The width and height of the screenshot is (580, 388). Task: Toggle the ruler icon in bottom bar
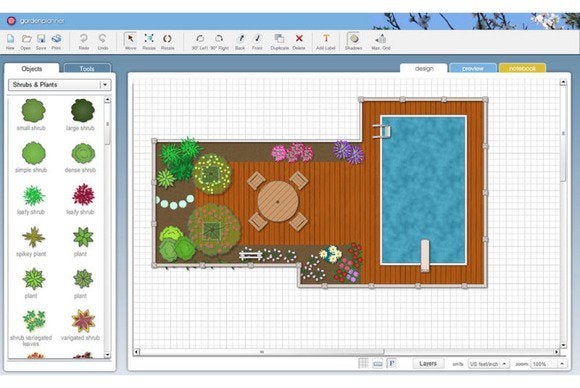pos(378,364)
